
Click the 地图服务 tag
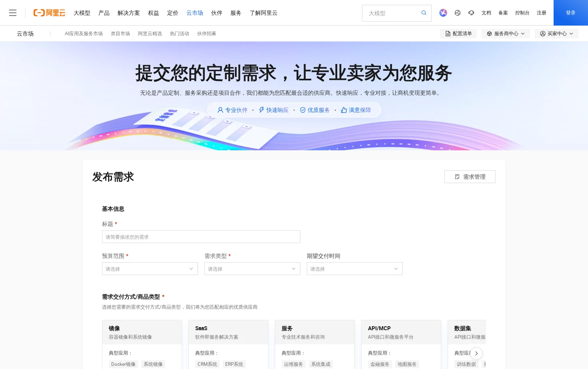407,364
